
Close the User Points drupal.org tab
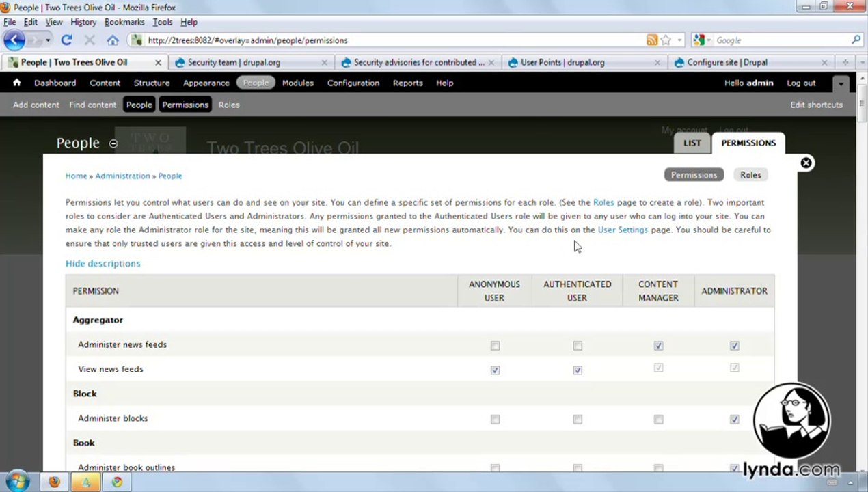tap(657, 62)
